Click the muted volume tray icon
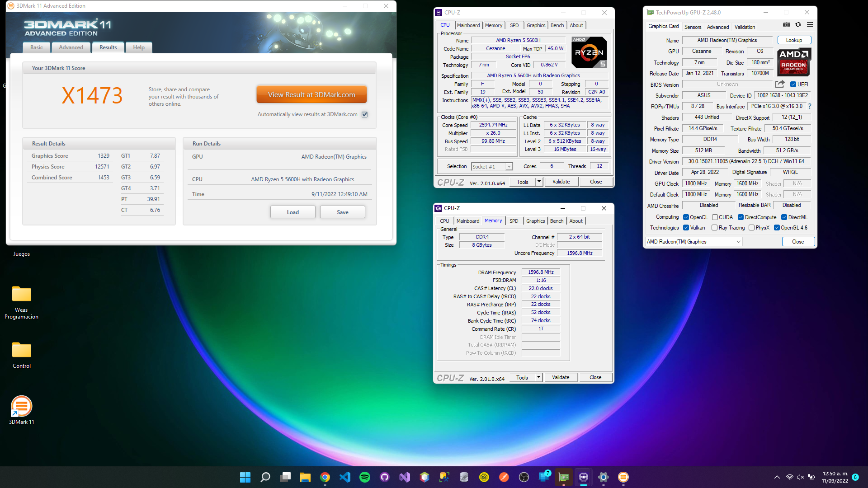The image size is (868, 488). 800,477
